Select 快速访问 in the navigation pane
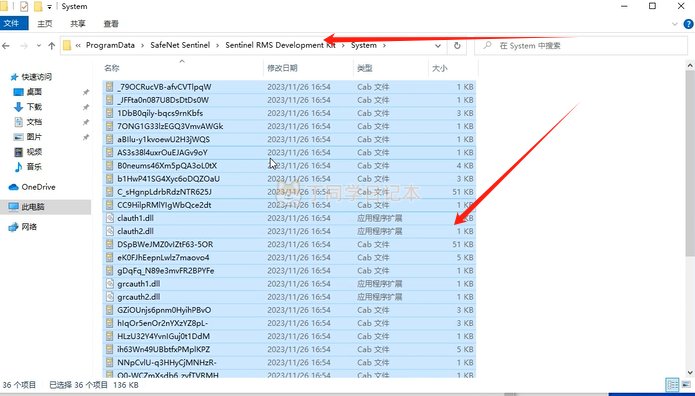Screen dimensions: 695x396 coord(36,77)
